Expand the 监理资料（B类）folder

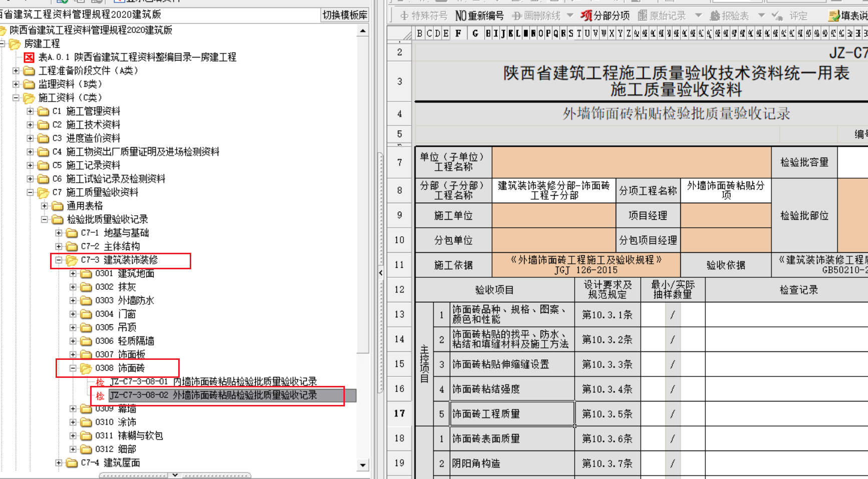[16, 84]
